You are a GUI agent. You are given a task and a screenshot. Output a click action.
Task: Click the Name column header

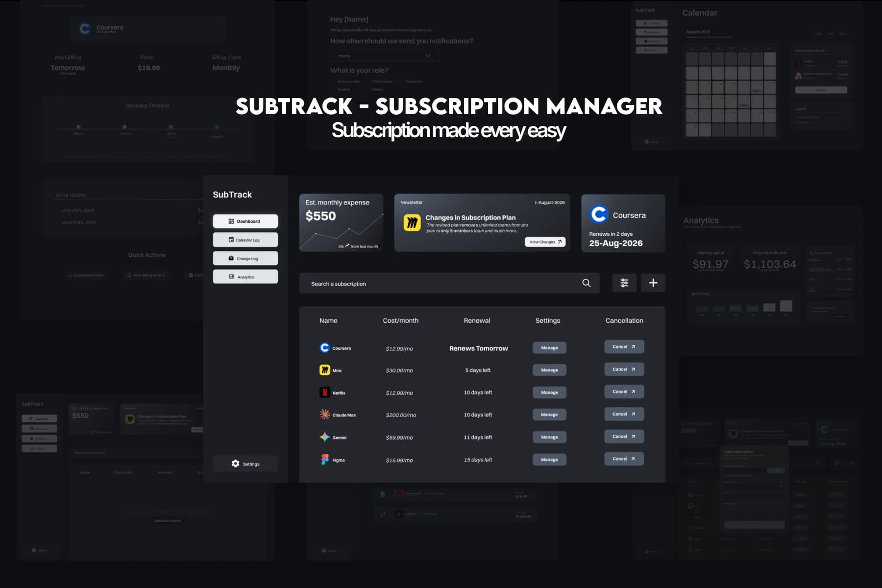click(328, 320)
